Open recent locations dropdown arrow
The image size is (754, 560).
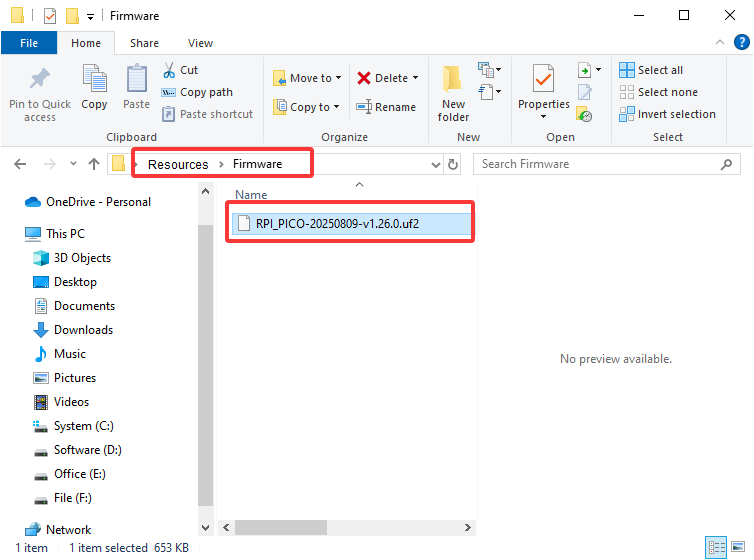[x=73, y=164]
